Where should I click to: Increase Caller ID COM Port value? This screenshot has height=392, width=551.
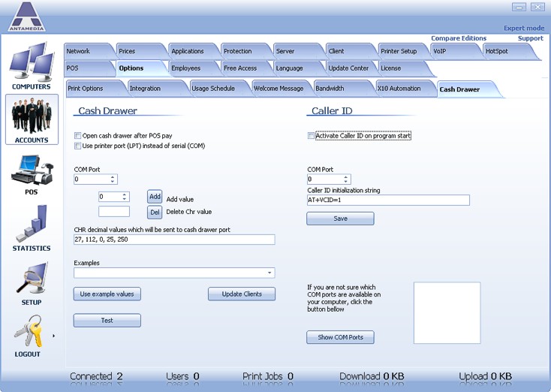pos(346,177)
